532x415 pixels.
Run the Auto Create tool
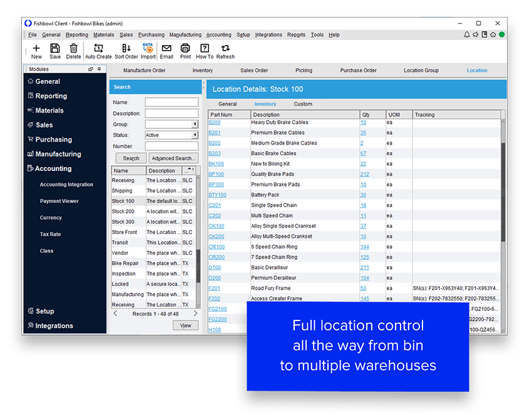pyautogui.click(x=98, y=51)
